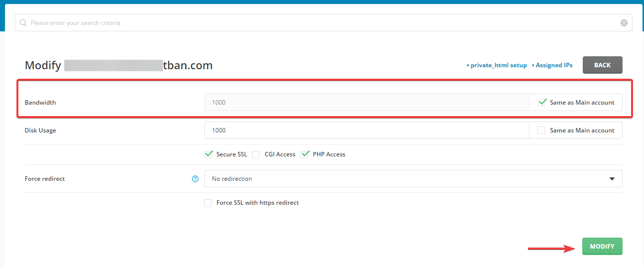Focus the search criteria field

319,23
